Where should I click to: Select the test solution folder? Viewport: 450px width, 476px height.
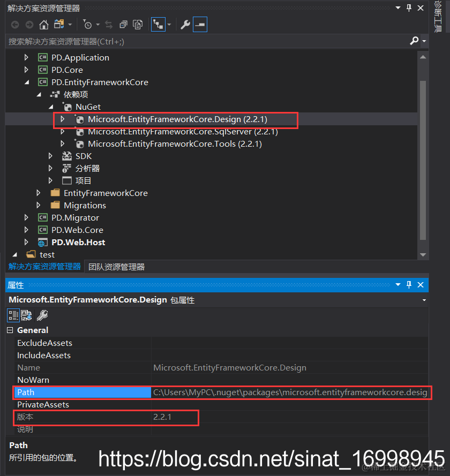point(47,255)
